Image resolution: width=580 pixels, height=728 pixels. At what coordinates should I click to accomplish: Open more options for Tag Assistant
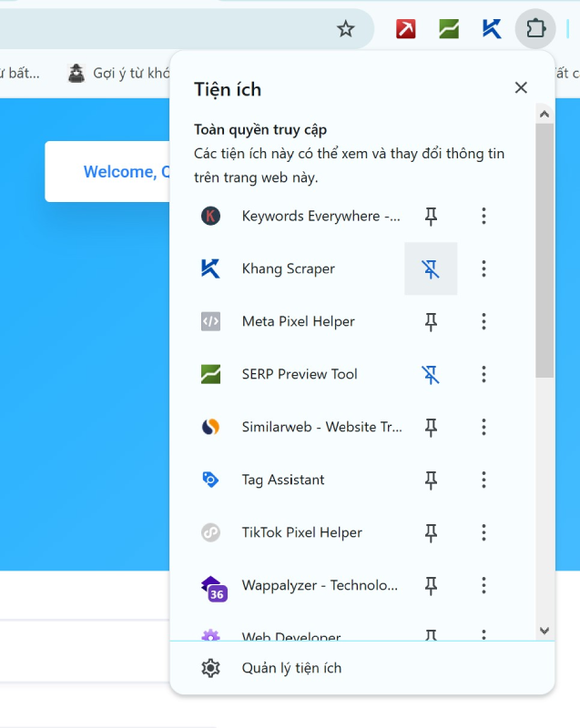click(x=483, y=480)
